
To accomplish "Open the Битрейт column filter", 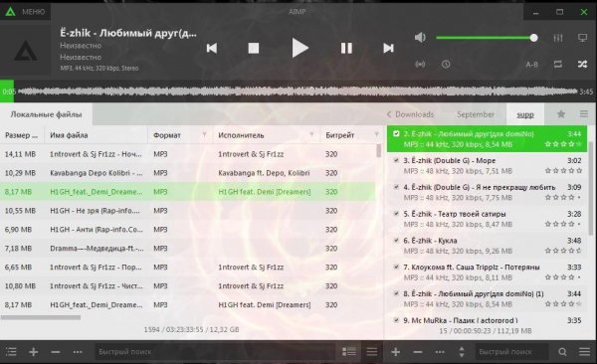I will 376,135.
